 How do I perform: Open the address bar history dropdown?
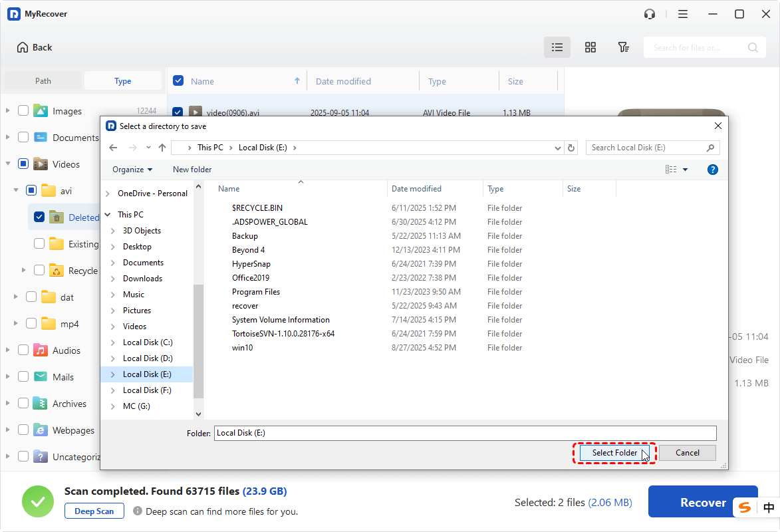pyautogui.click(x=557, y=148)
